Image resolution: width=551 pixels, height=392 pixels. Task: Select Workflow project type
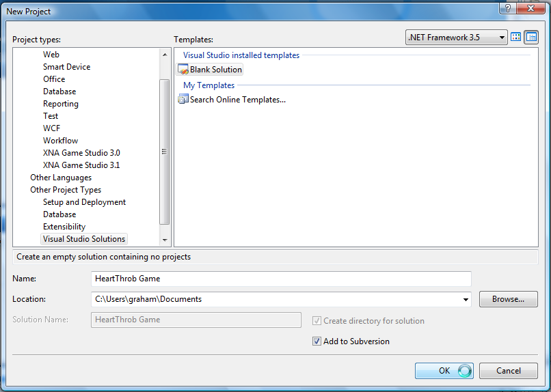(x=60, y=141)
